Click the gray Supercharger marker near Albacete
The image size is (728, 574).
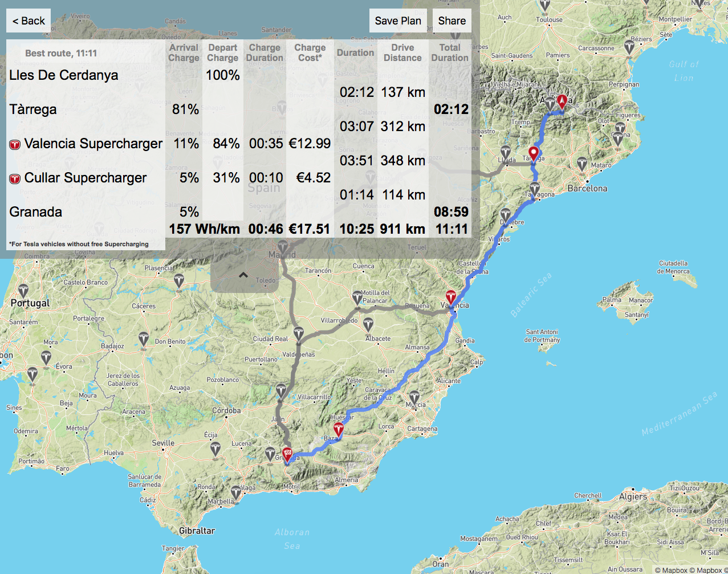369,325
